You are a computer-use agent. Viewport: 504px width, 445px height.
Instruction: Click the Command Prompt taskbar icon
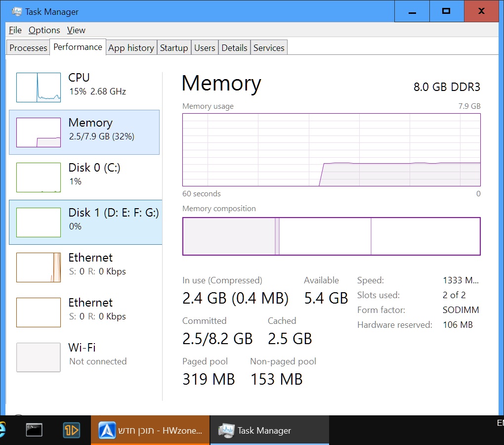point(34,430)
